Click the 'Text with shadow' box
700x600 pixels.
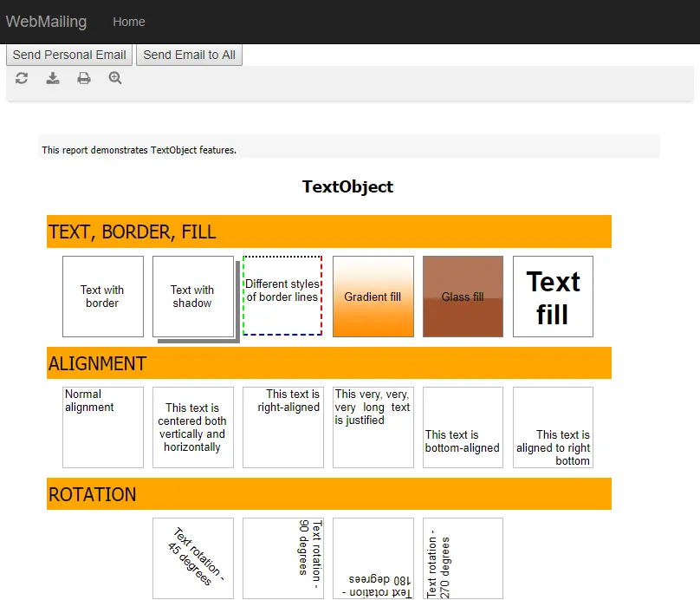click(193, 297)
